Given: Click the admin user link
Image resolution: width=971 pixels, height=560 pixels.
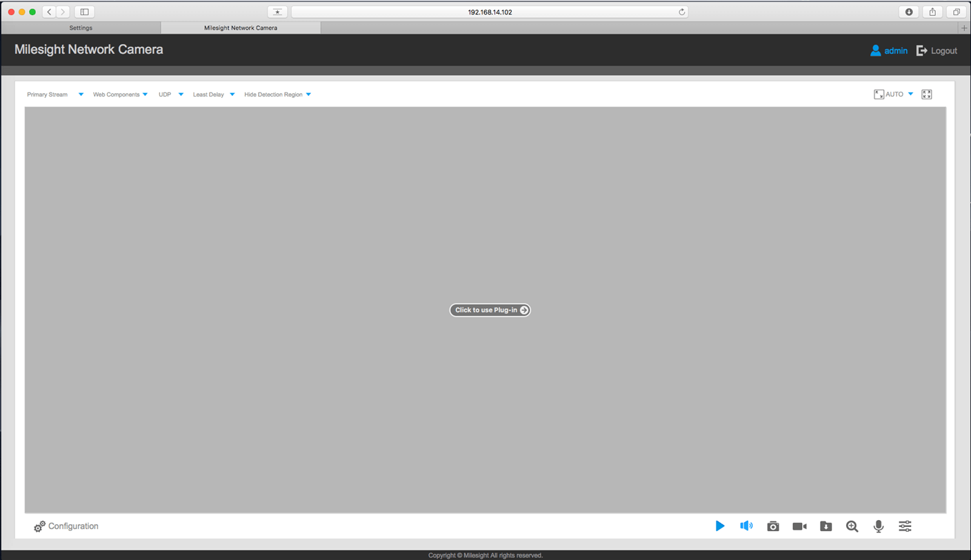Looking at the screenshot, I should 896,51.
